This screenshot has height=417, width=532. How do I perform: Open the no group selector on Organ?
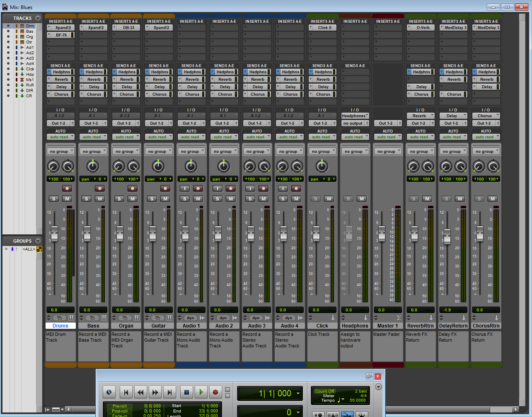pyautogui.click(x=126, y=151)
